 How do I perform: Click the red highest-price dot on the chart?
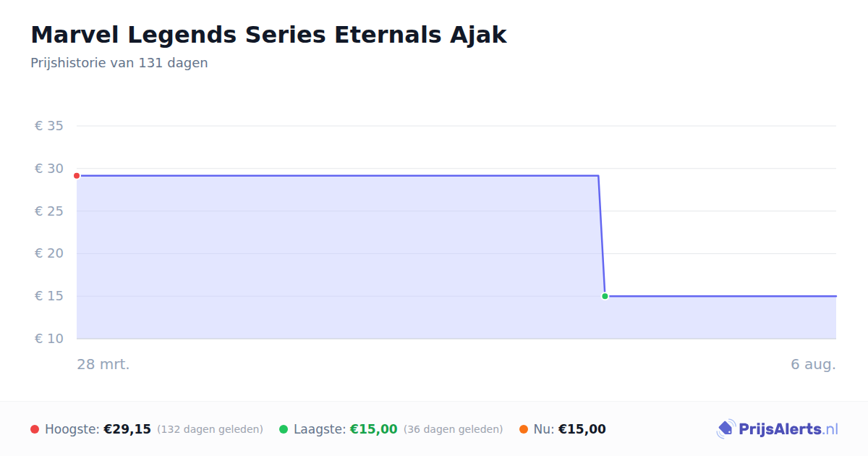coord(77,176)
